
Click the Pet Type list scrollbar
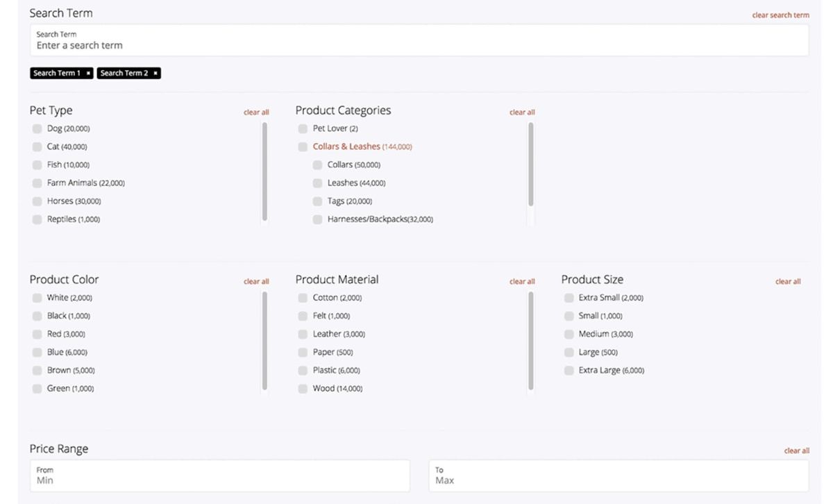click(x=265, y=171)
